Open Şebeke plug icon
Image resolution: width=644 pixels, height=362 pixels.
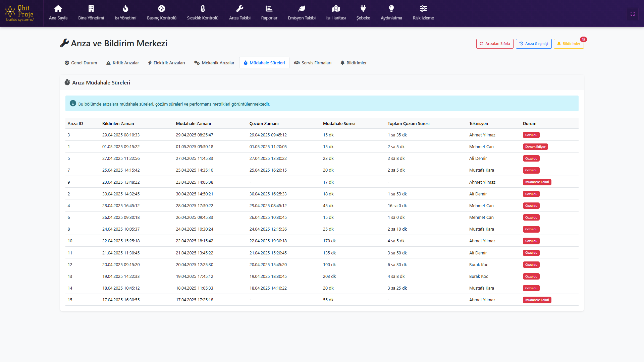coord(363,9)
